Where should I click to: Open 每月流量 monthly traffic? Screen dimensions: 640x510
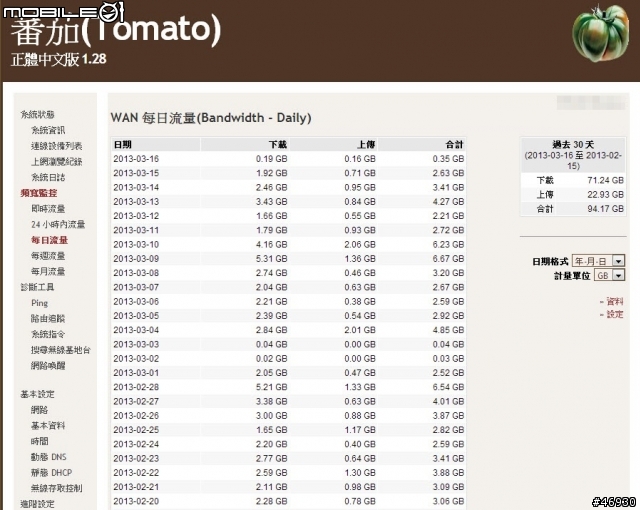48,271
